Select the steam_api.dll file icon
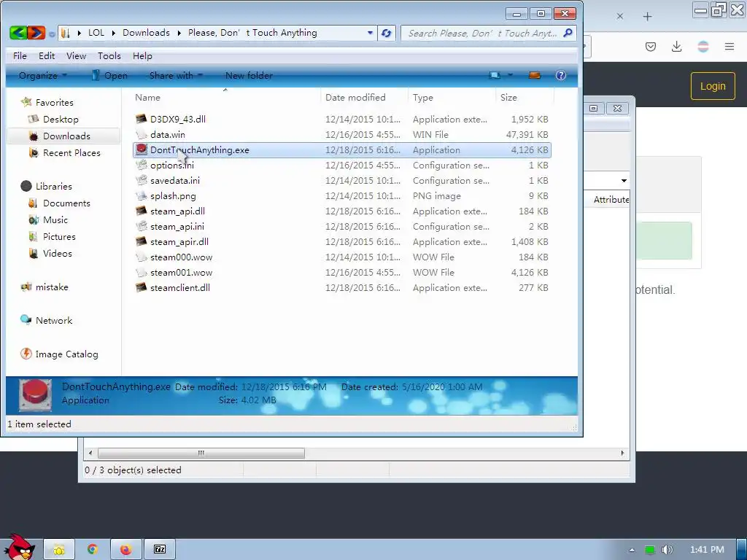 (141, 211)
